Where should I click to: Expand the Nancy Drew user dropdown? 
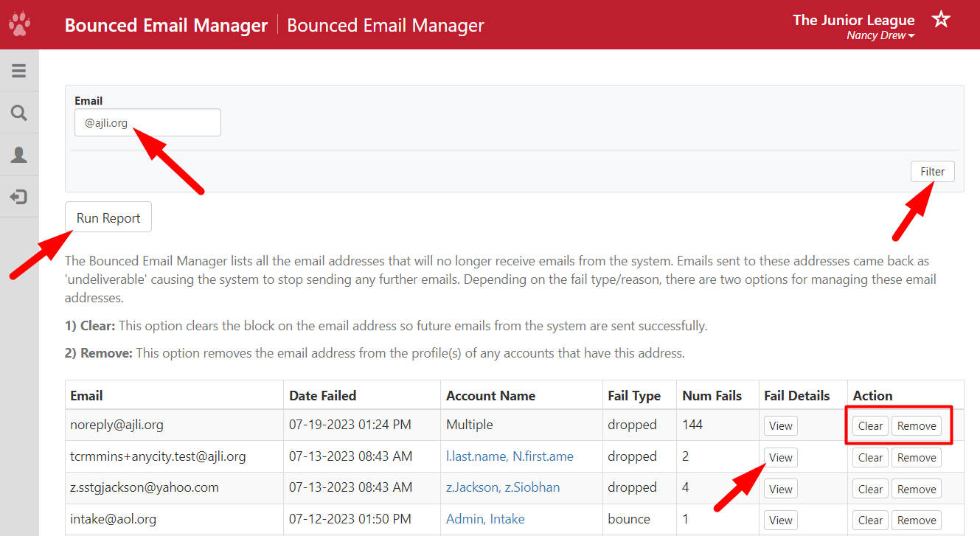(x=880, y=35)
